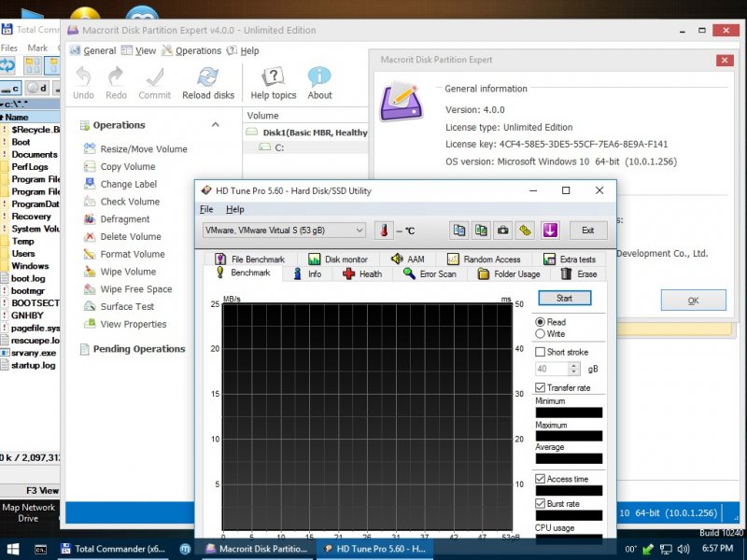Click the short stroke gB input field
The height and width of the screenshot is (560, 747).
pos(552,369)
